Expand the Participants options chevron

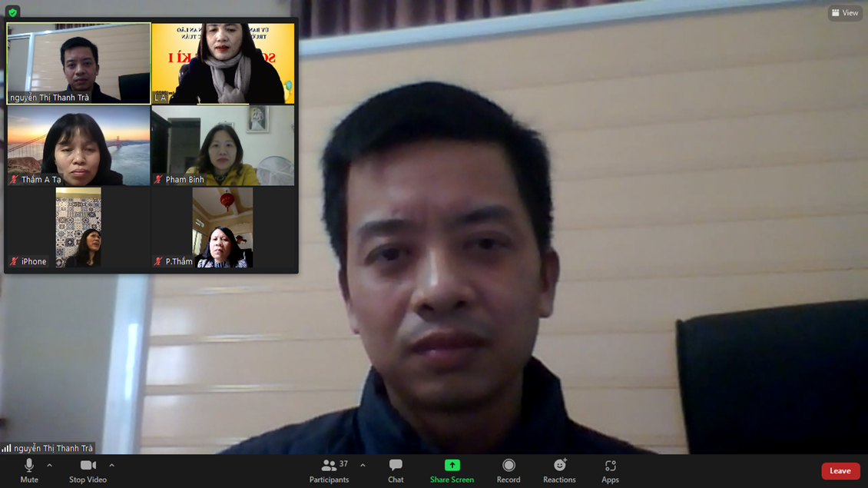363,465
